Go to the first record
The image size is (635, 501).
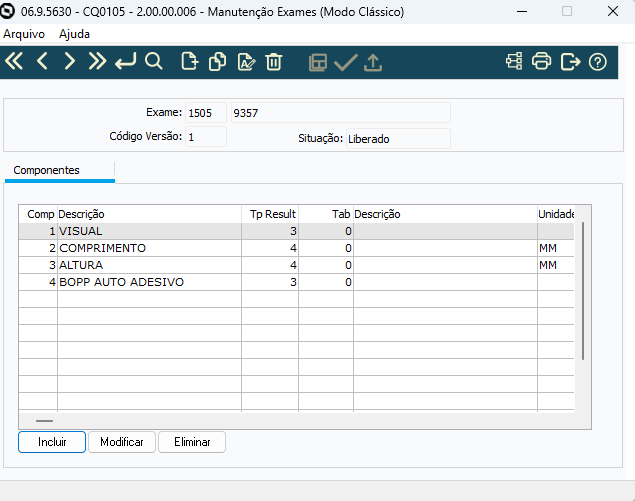click(14, 62)
